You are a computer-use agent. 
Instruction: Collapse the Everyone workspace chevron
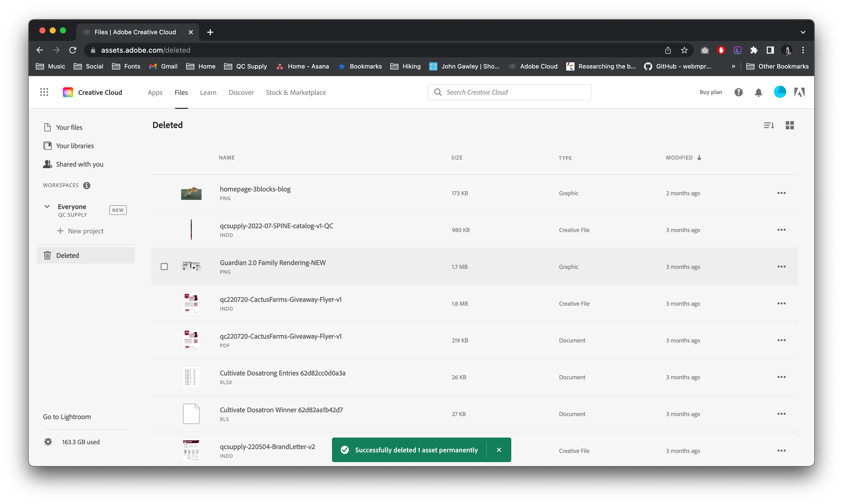47,207
